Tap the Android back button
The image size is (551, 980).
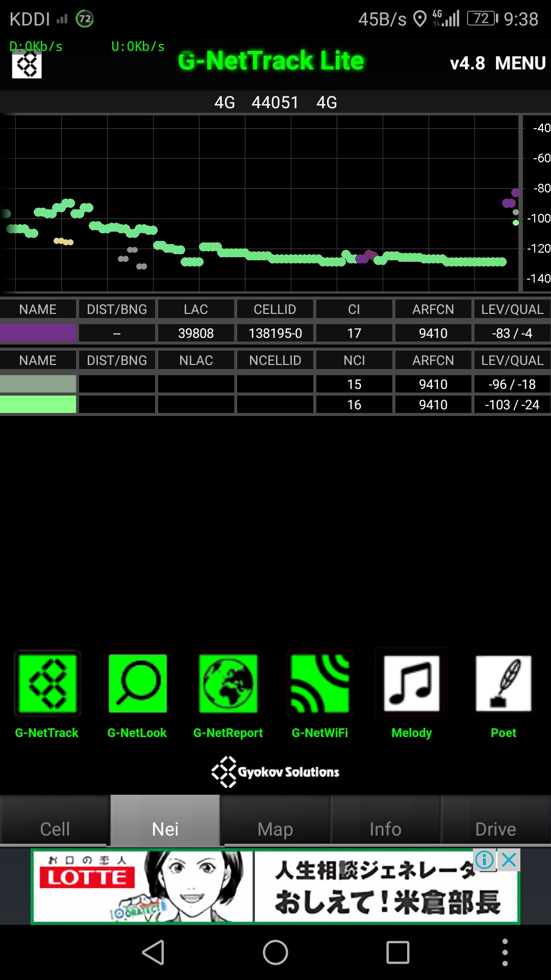pyautogui.click(x=153, y=952)
